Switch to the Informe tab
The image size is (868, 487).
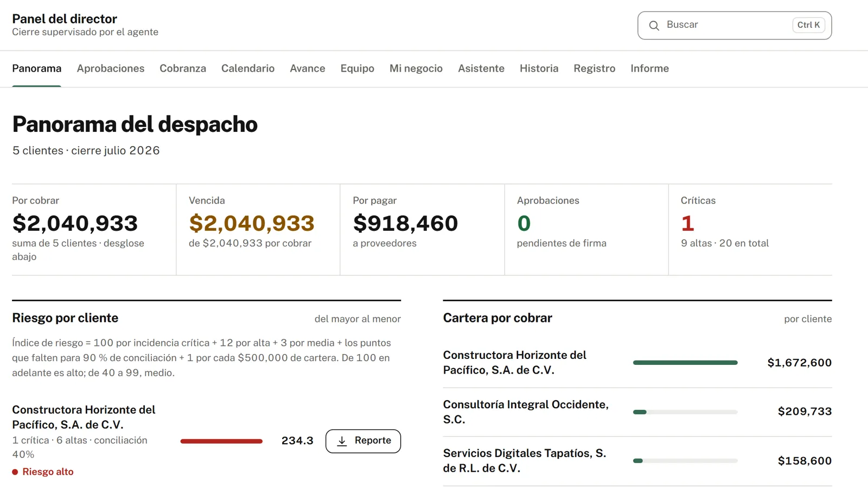(650, 68)
